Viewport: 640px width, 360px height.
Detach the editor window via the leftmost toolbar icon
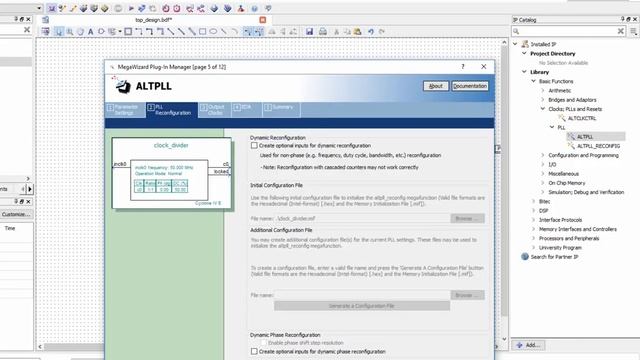[x=45, y=31]
